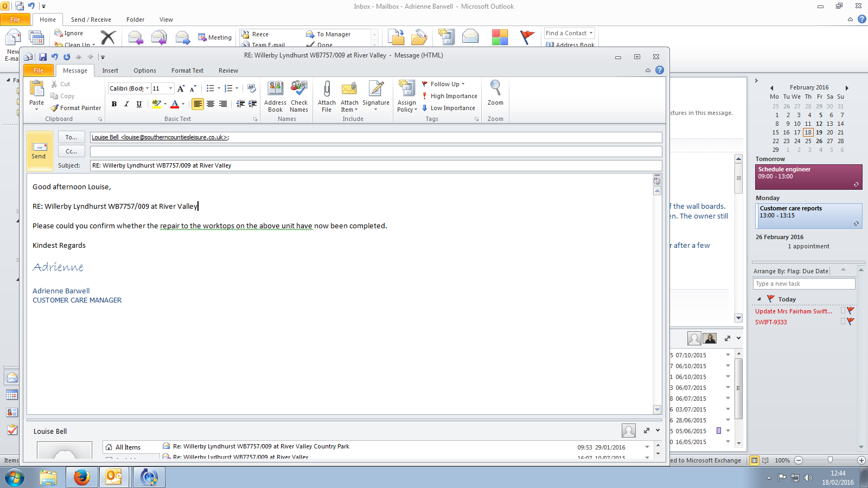The width and height of the screenshot is (868, 488).
Task: Save the message using the floppy disk icon
Action: coord(43,56)
